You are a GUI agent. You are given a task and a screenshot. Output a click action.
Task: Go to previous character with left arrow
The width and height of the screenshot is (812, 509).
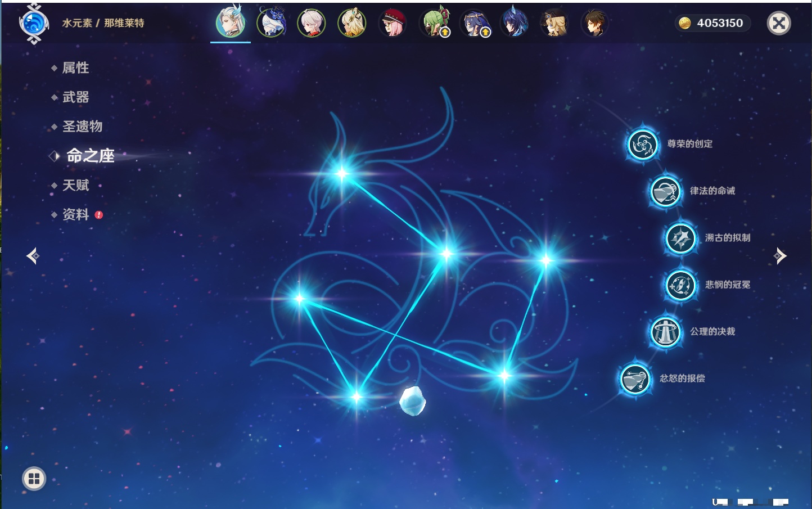pyautogui.click(x=33, y=256)
